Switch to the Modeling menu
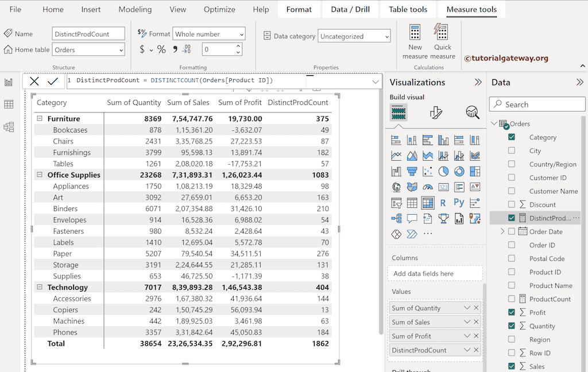This screenshot has height=372, width=588. tap(135, 9)
